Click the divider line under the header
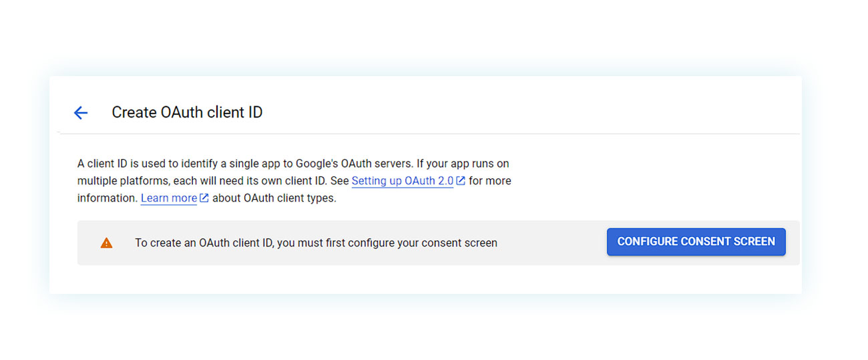Screen dimensions: 868x360 429,134
